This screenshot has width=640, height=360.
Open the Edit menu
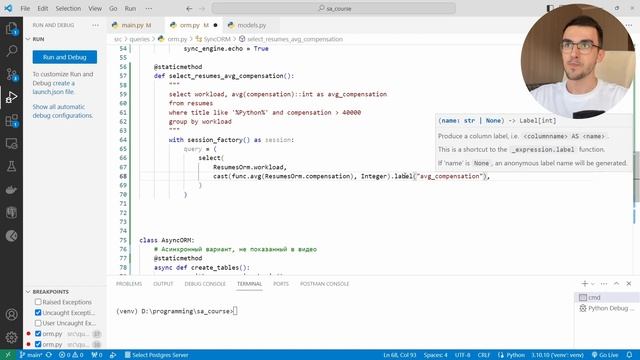(42, 8)
